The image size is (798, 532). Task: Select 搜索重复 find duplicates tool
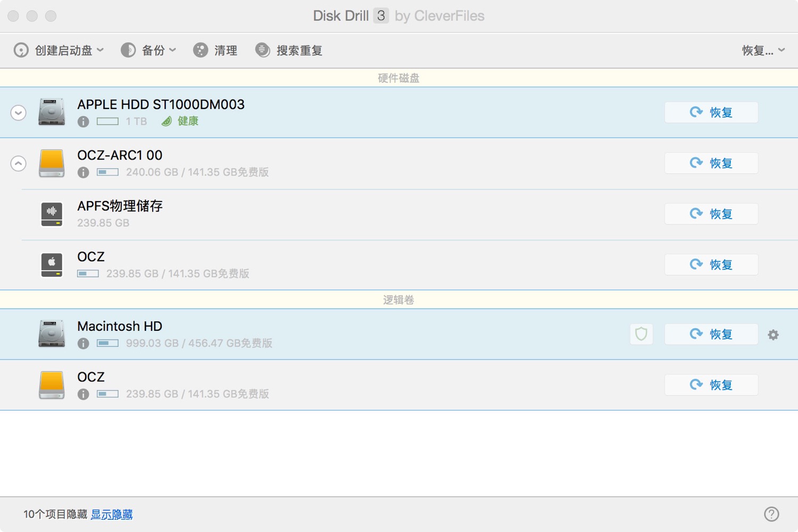(x=289, y=51)
